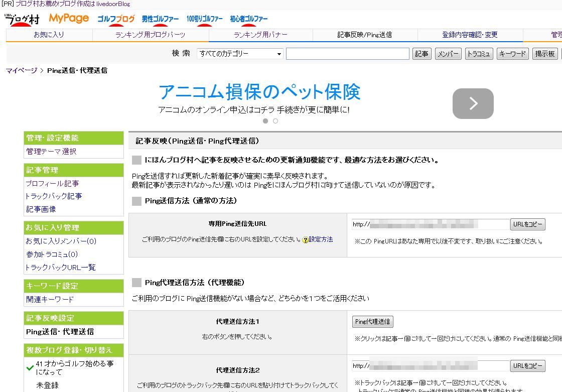The image size is (562, 392).
Task: Click the 代理送信方法2 URL field
Action: pyautogui.click(x=430, y=366)
